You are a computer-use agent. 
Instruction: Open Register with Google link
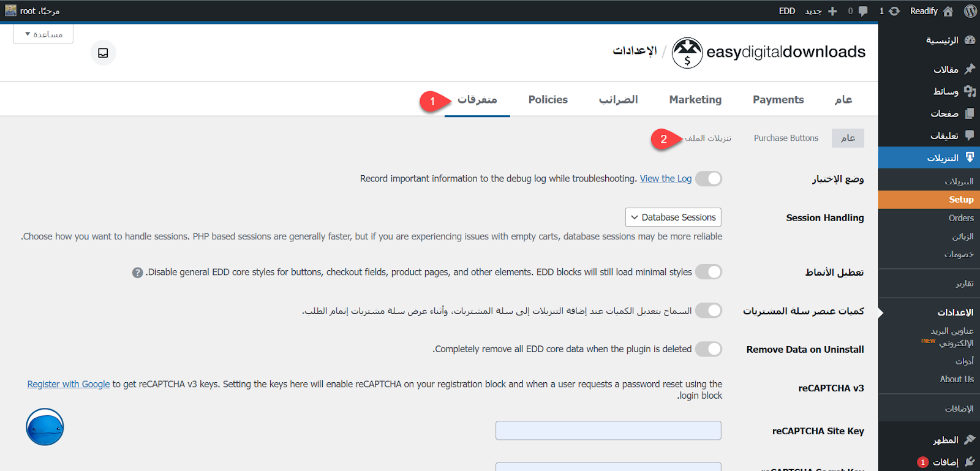69,384
